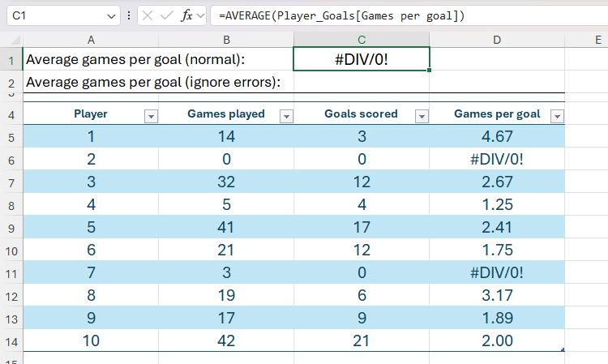Click the table resize handle at bottom-right corner
Viewport: 608px width, 364px height.
[563, 350]
